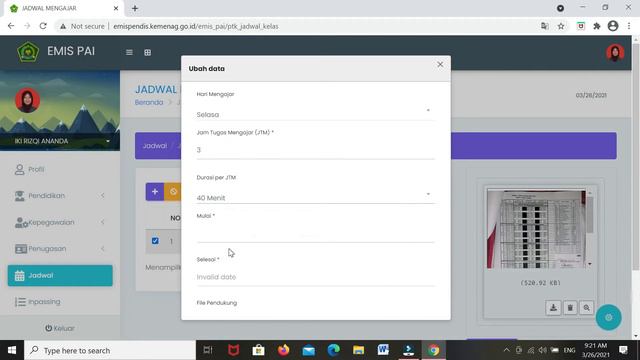Open Word from taskbar
Screen dimensions: 640x360
click(383, 350)
